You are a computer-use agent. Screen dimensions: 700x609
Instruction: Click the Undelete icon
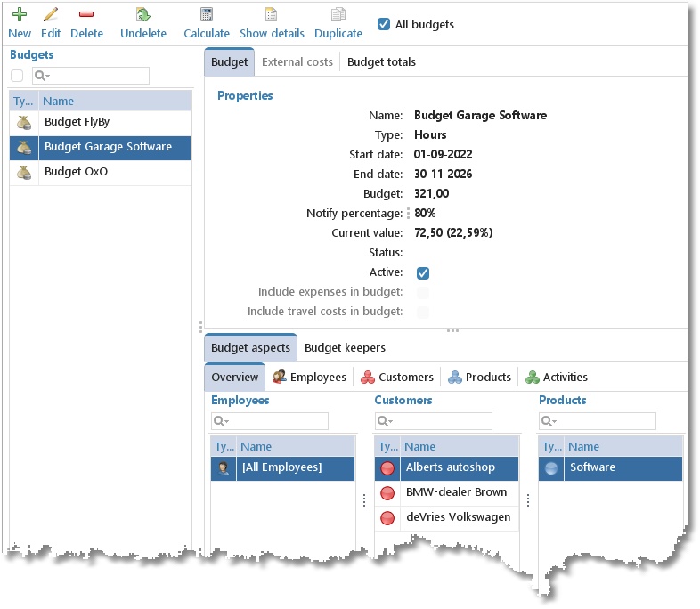point(142,14)
